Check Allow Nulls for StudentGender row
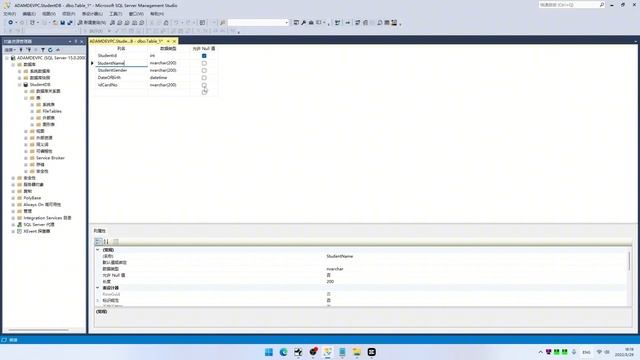 click(204, 70)
